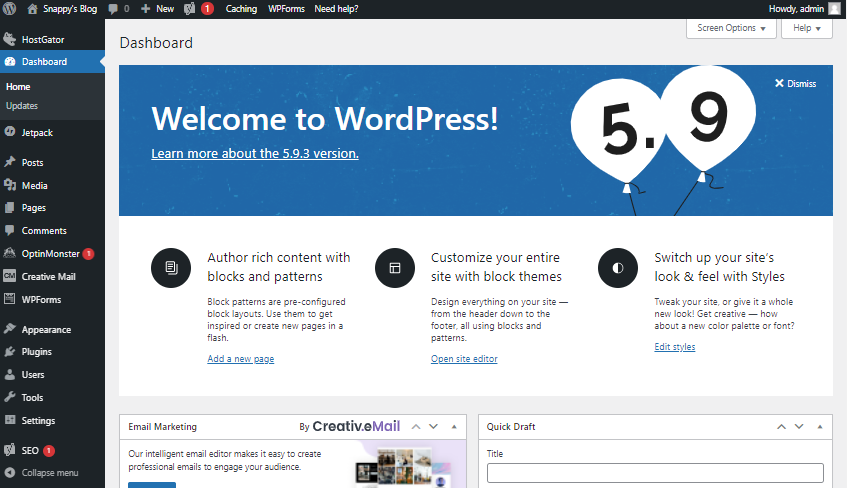Open the Media library in sidebar
The image size is (847, 488).
coord(34,185)
